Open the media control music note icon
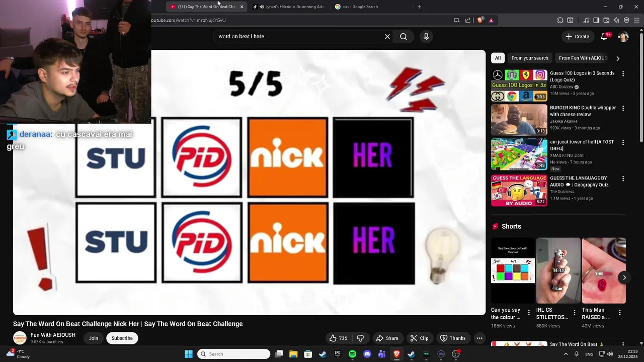Screen dimensions: 644x362 (x=586, y=20)
